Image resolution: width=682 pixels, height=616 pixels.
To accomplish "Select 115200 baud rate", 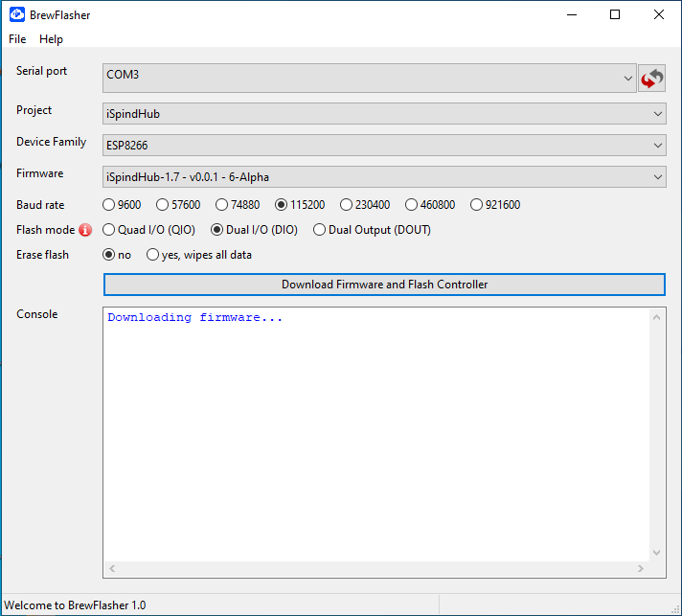I will click(300, 204).
